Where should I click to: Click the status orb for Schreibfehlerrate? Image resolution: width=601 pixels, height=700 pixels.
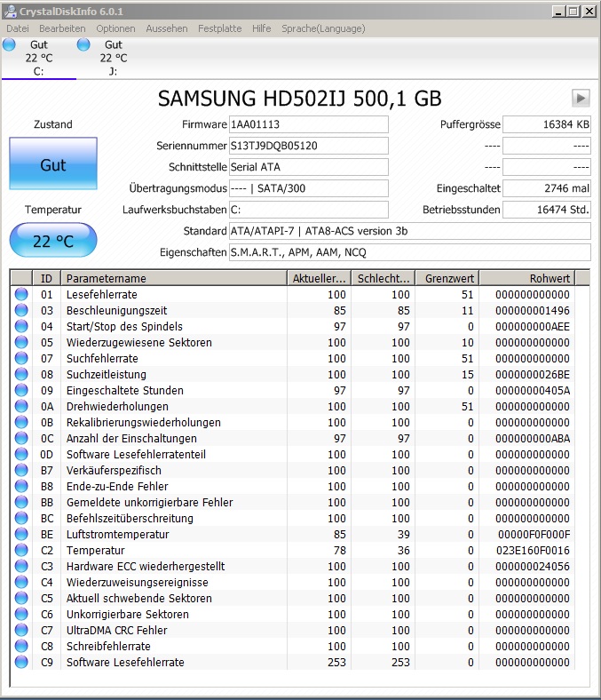pyautogui.click(x=21, y=646)
